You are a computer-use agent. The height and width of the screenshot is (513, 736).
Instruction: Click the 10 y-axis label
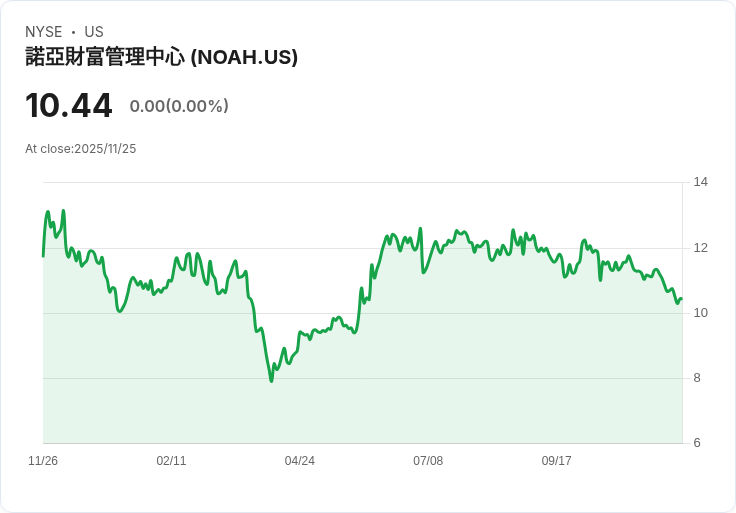(701, 313)
